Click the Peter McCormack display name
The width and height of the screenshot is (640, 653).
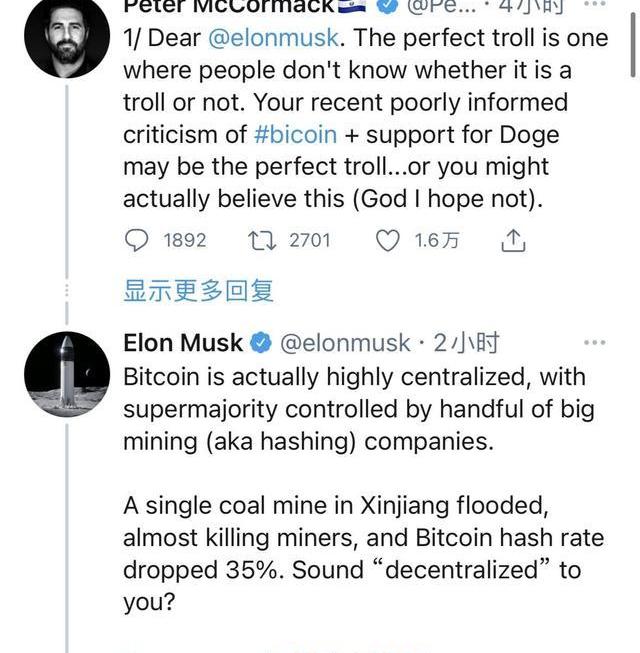tap(228, 7)
